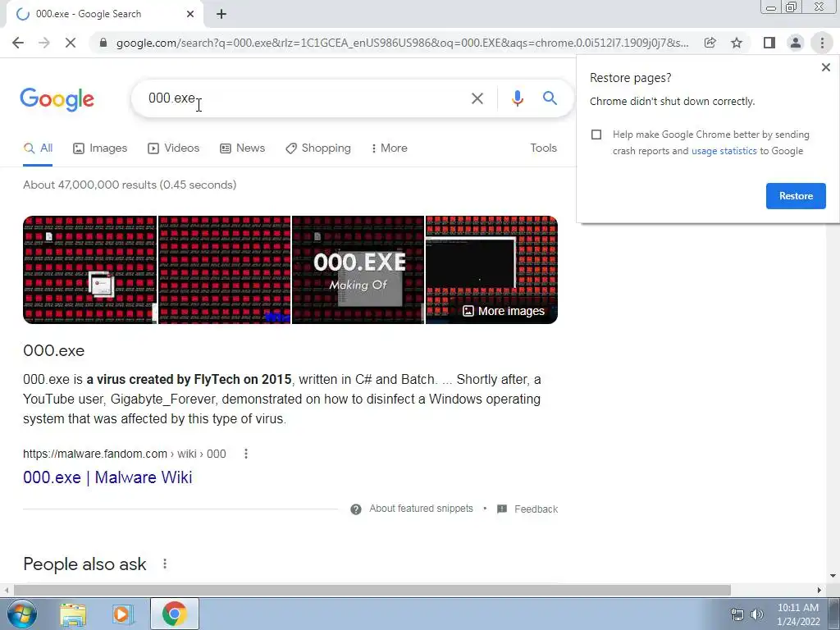840x630 pixels.
Task: Open the help icon beside featured snippets
Action: (356, 509)
